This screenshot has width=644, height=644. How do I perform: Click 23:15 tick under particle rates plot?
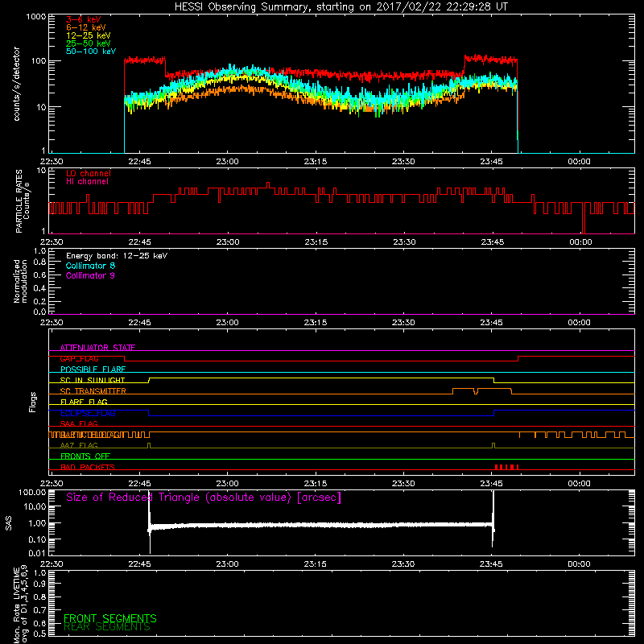[316, 242]
